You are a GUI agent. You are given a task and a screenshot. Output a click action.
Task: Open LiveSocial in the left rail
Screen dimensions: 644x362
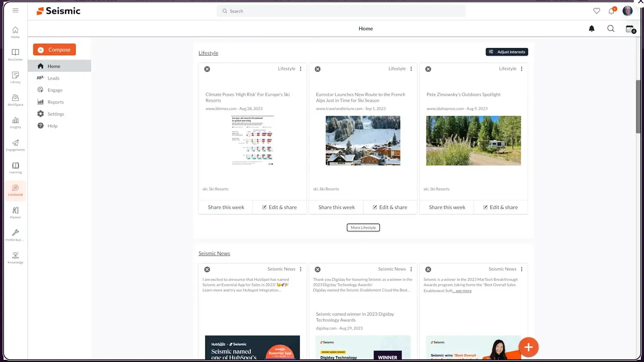pyautogui.click(x=15, y=191)
